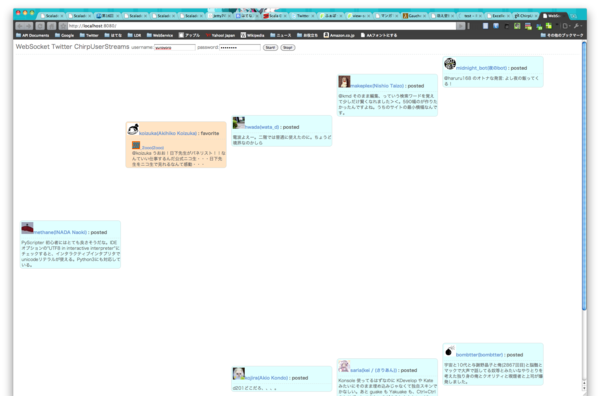
Task: Open koizuka(Akihiko Koizuka) profile link
Action: [x=168, y=134]
